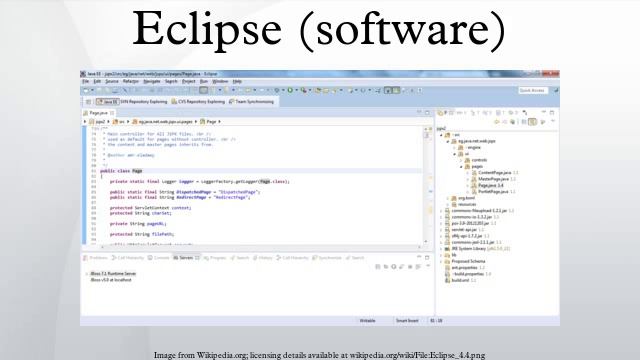Image resolution: width=640 pixels, height=360 pixels.
Task: Click the Quick Access search field
Action: tap(533, 90)
